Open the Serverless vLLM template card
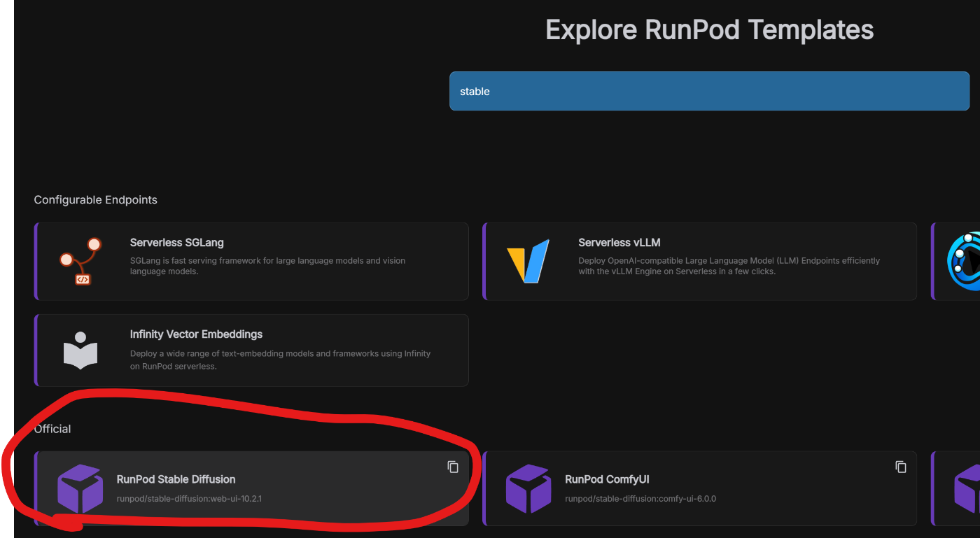 click(x=700, y=262)
